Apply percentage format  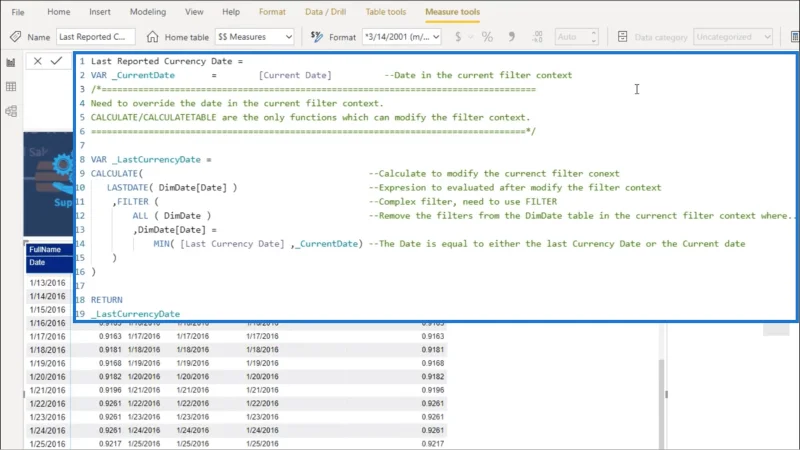coord(487,37)
